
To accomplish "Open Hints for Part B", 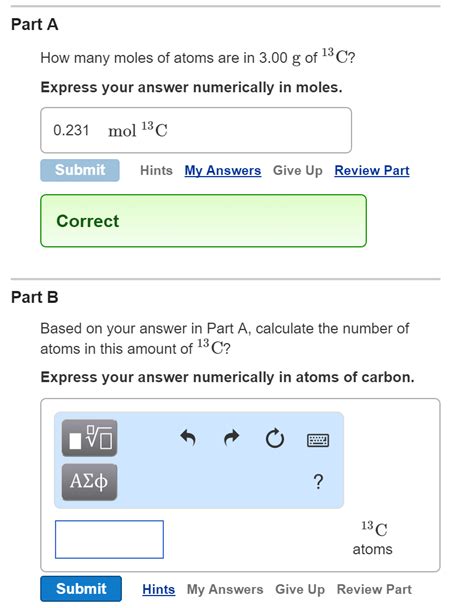I will [x=159, y=589].
